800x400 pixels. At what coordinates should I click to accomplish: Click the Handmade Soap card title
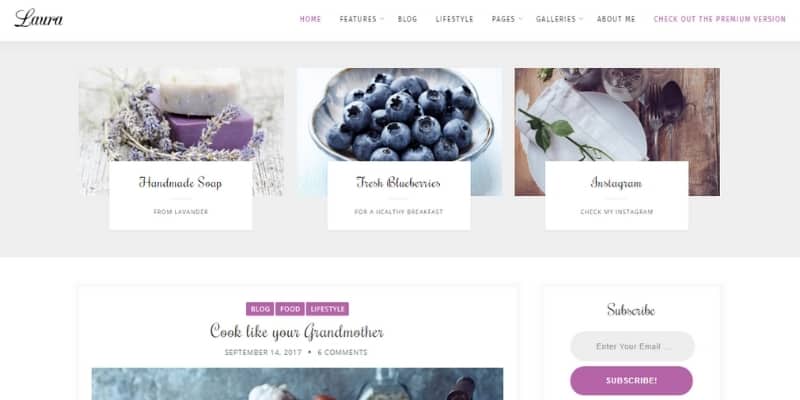coord(180,182)
